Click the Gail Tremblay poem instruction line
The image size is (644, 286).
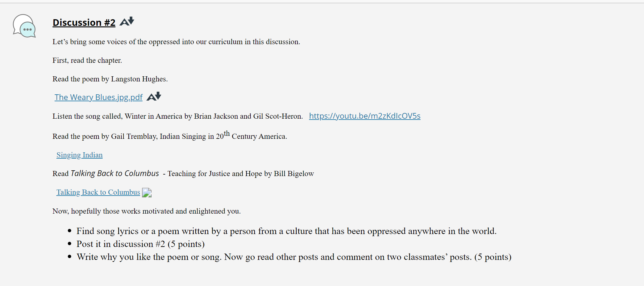(x=170, y=135)
